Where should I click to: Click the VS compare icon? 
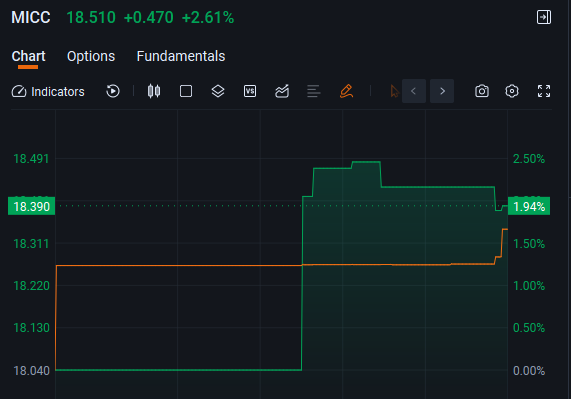tap(250, 91)
